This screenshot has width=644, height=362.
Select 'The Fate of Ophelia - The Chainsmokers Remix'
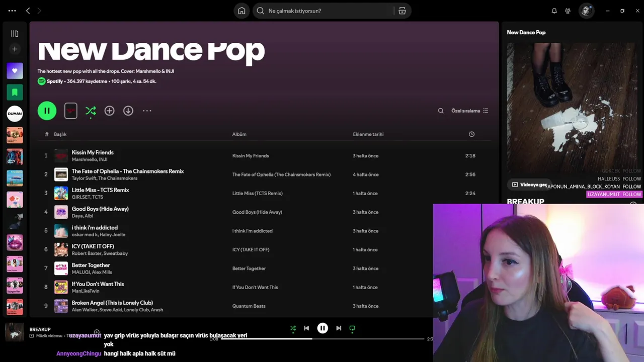(128, 171)
